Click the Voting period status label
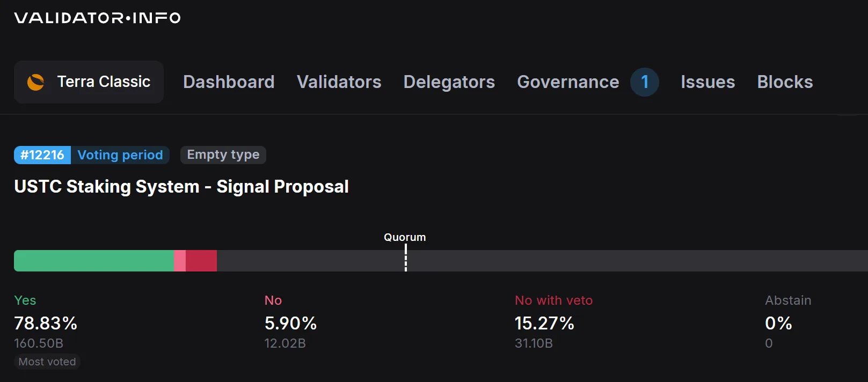Screen dimensions: 868x382 click(120, 155)
